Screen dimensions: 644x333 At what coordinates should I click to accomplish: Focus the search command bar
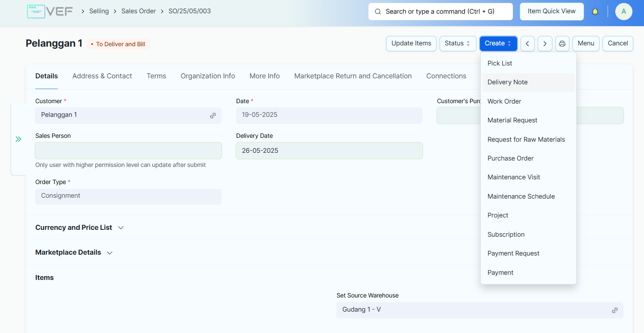click(x=440, y=12)
